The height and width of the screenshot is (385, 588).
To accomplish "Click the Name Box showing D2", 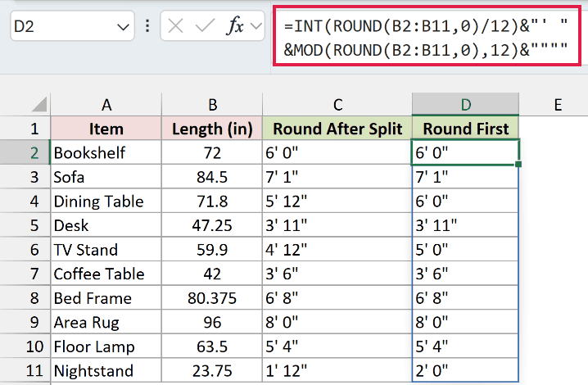I will click(x=72, y=26).
